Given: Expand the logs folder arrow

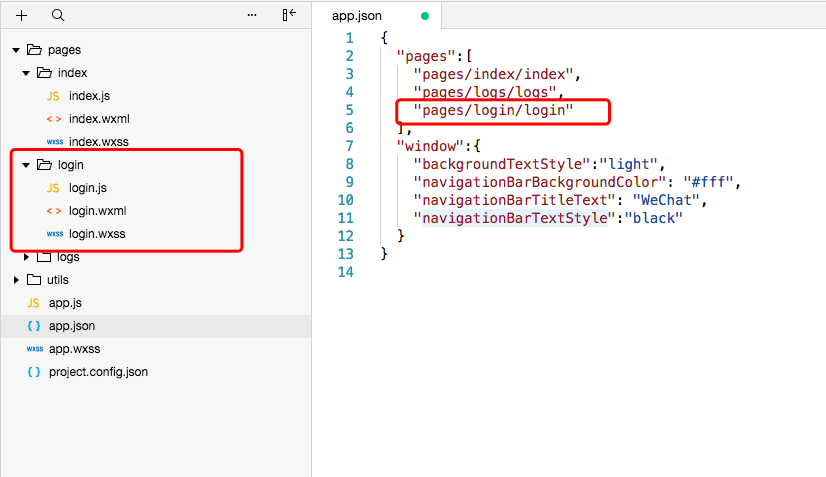Looking at the screenshot, I should pos(26,257).
